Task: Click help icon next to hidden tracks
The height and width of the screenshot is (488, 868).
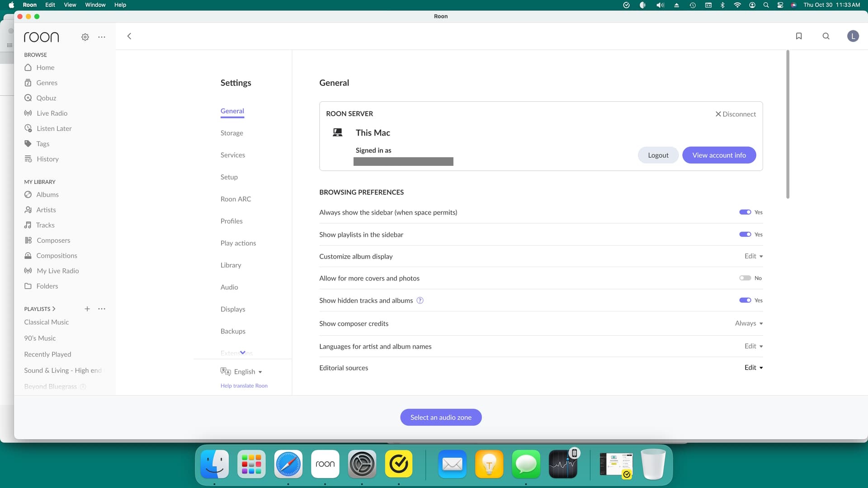Action: tap(420, 300)
